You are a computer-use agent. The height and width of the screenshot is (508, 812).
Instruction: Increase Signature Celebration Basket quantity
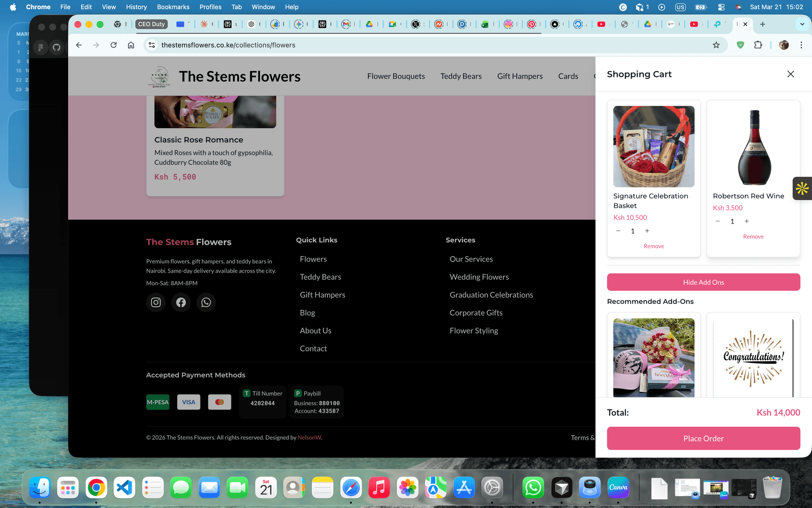pyautogui.click(x=647, y=231)
